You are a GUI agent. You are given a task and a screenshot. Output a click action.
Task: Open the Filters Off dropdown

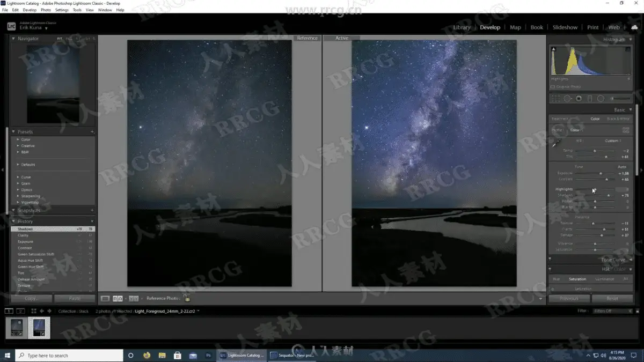pos(612,311)
